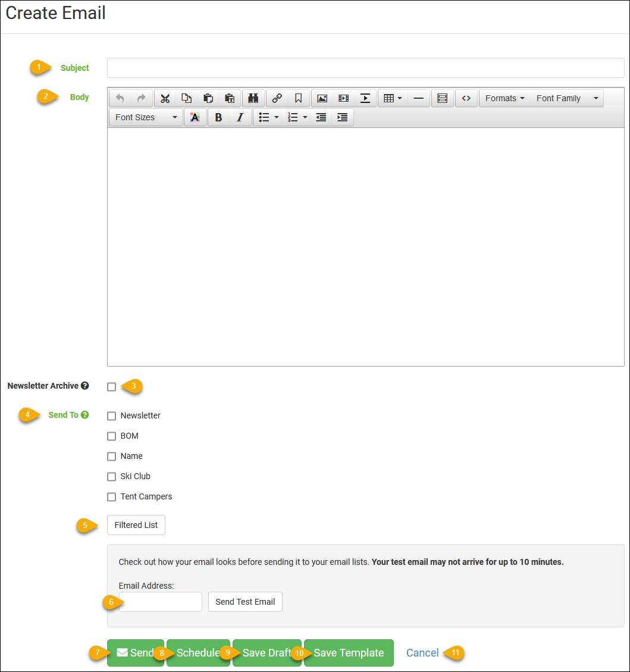Image resolution: width=630 pixels, height=672 pixels.
Task: Open the Formats dropdown
Action: click(x=504, y=98)
